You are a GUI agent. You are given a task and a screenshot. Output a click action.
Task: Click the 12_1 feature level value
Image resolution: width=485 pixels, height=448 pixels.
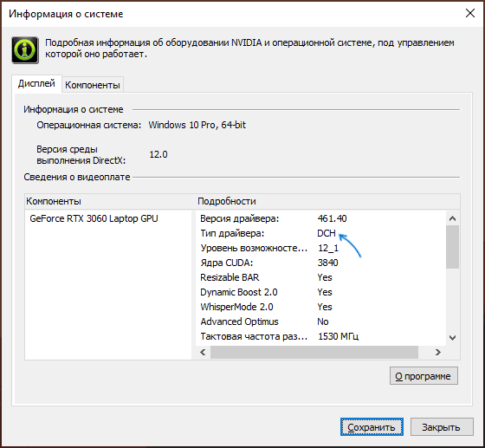(328, 248)
